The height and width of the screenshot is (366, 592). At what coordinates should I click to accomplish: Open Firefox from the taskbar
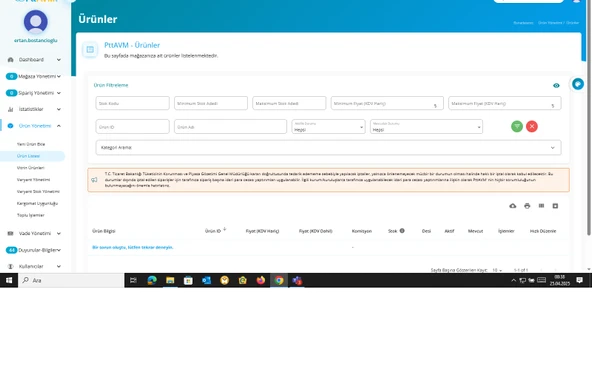(261, 280)
